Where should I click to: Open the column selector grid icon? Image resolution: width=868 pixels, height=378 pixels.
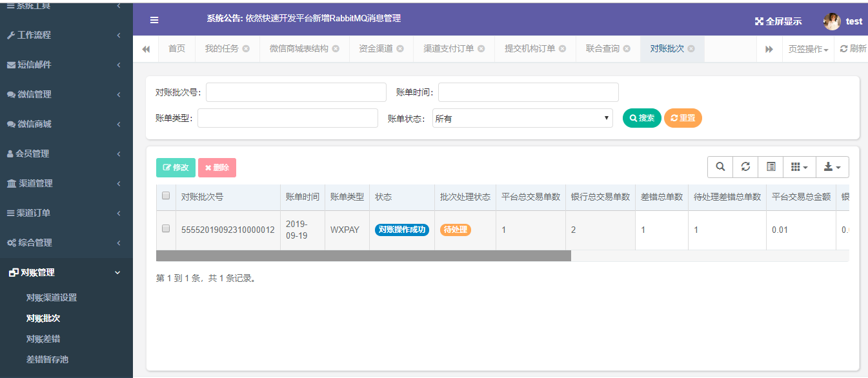(800, 167)
